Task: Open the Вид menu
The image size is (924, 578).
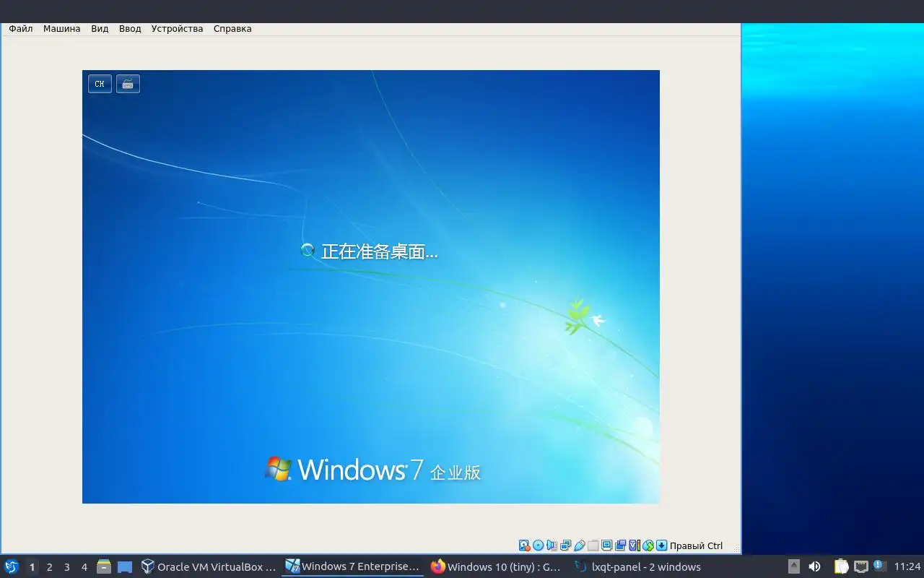Action: (x=100, y=29)
